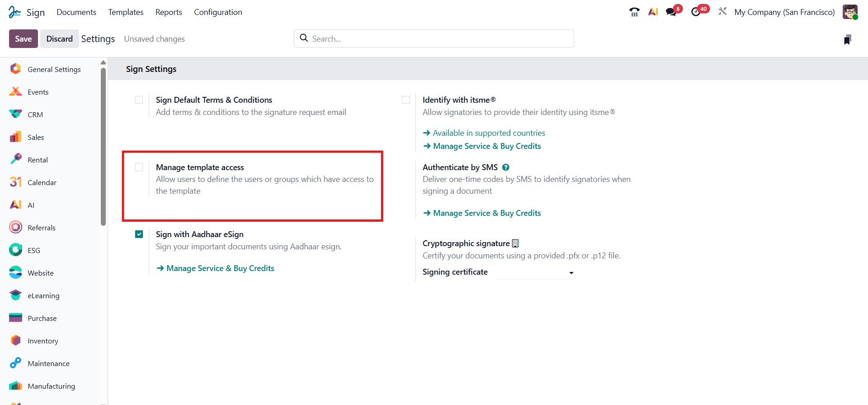Viewport: 868px width, 405px height.
Task: Expand the Signing certificate dropdown
Action: [x=535, y=272]
